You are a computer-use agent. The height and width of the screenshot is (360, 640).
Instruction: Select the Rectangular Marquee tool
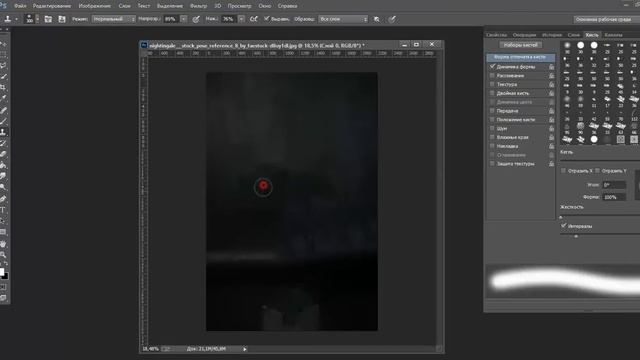click(3, 54)
